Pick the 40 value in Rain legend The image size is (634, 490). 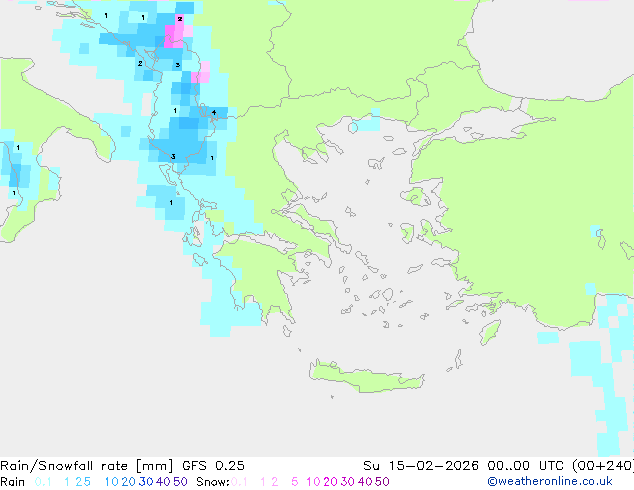pos(163,482)
